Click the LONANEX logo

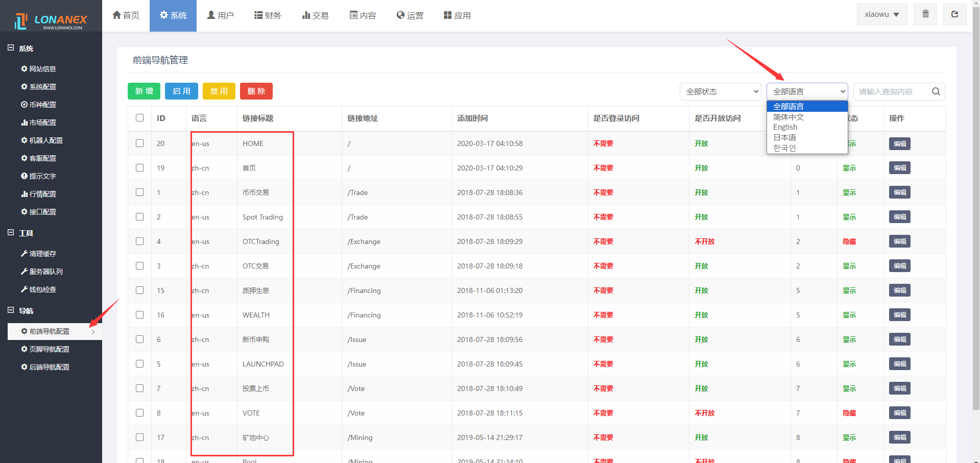51,21
